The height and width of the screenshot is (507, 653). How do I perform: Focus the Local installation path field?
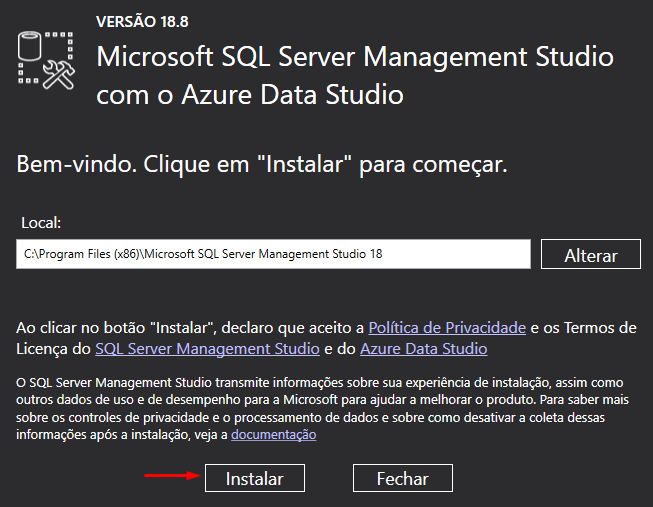tap(273, 254)
